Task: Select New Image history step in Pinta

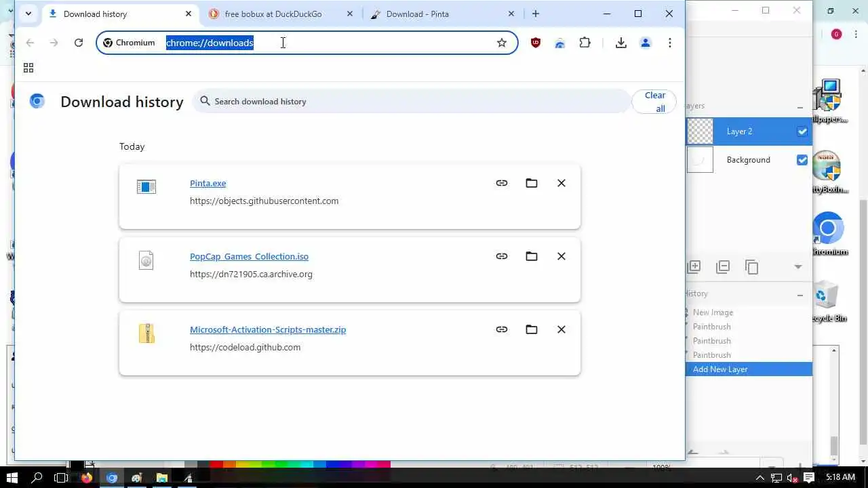Action: point(713,312)
